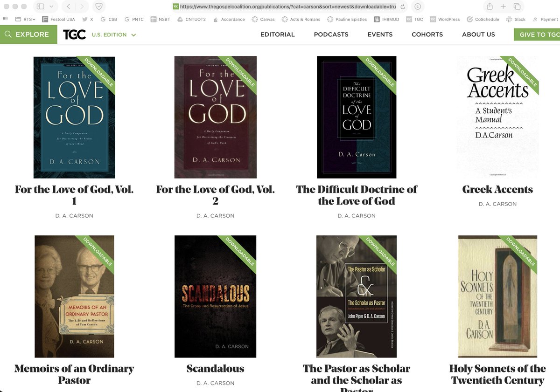The width and height of the screenshot is (560, 392).
Task: Go back to the previous page
Action: [x=68, y=7]
